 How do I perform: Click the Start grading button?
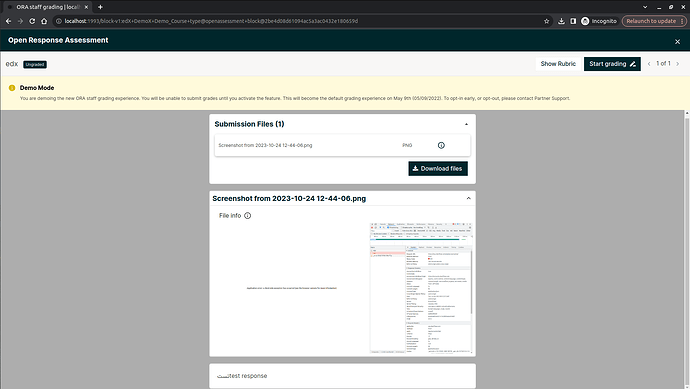click(612, 64)
